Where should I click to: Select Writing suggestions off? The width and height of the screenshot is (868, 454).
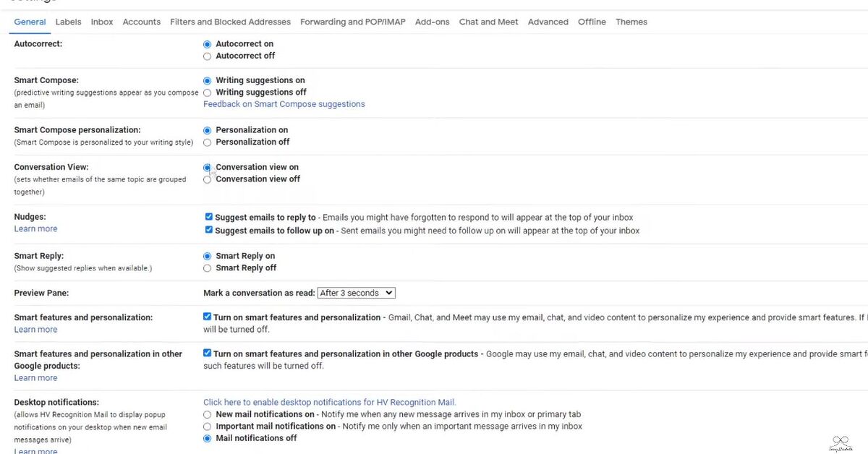[x=207, y=92]
